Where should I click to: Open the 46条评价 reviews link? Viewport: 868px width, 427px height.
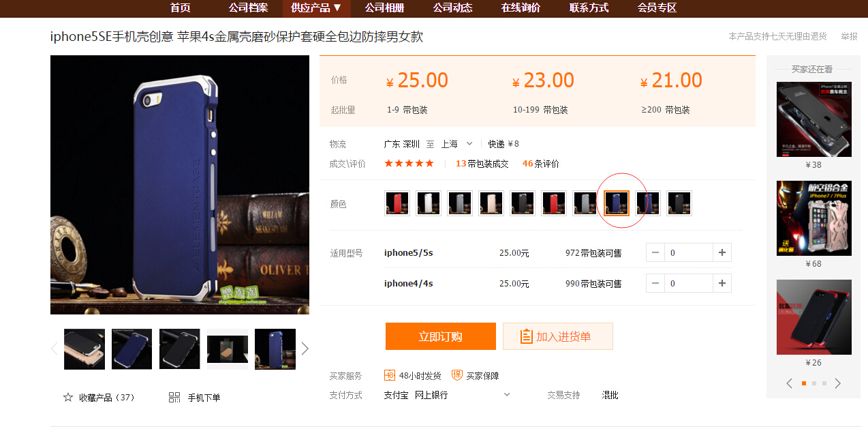(541, 164)
